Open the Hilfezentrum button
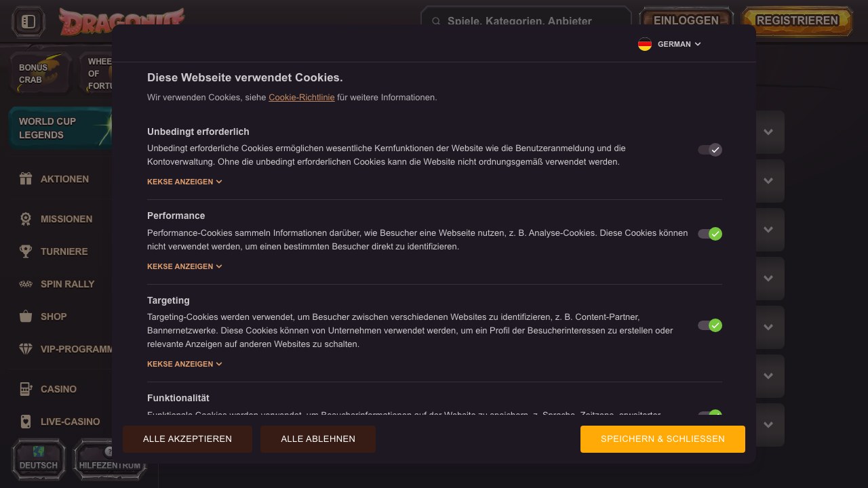This screenshot has height=488, width=868. pos(110,459)
